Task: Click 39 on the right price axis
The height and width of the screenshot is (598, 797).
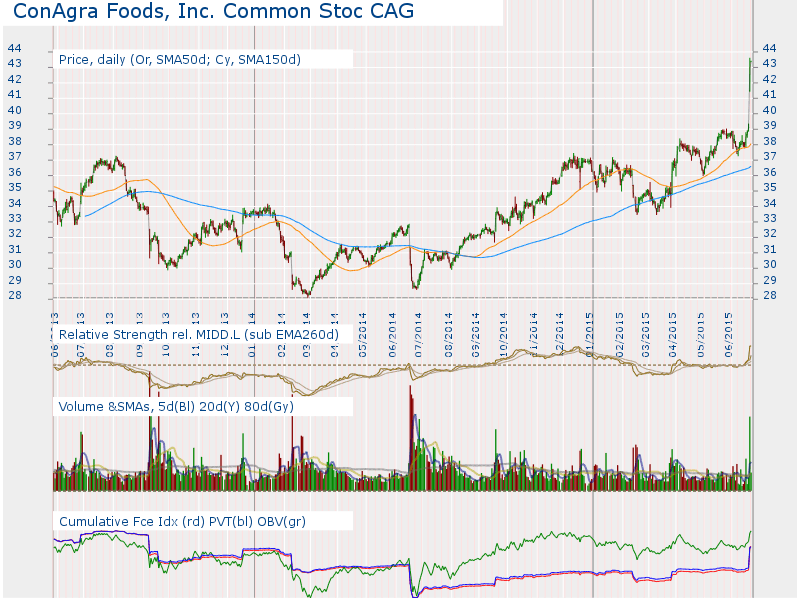Action: (770, 126)
